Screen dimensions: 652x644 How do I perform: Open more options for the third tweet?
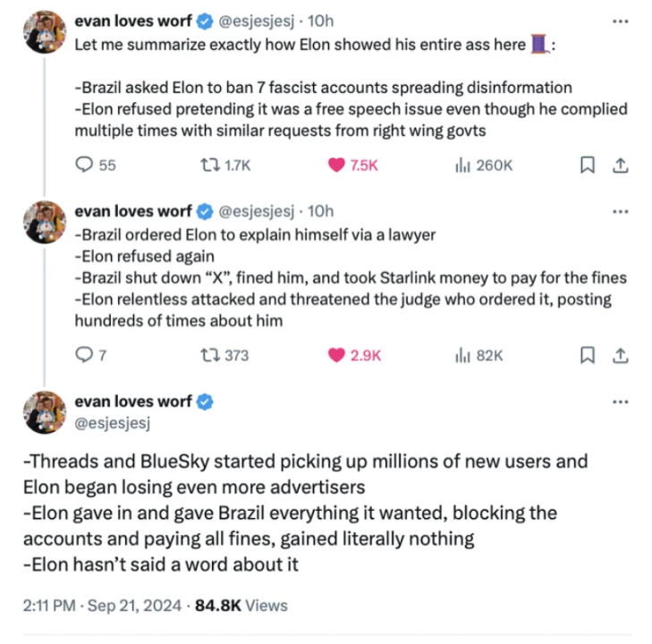click(618, 402)
